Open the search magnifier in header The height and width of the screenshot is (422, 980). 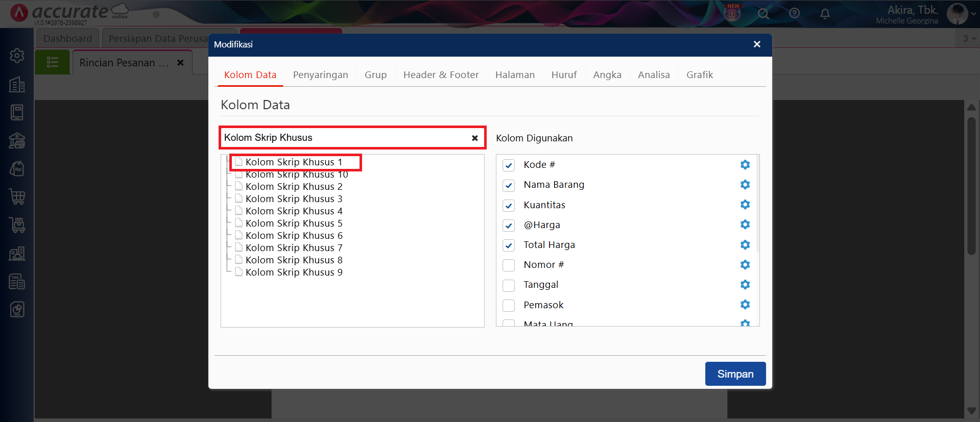point(763,14)
